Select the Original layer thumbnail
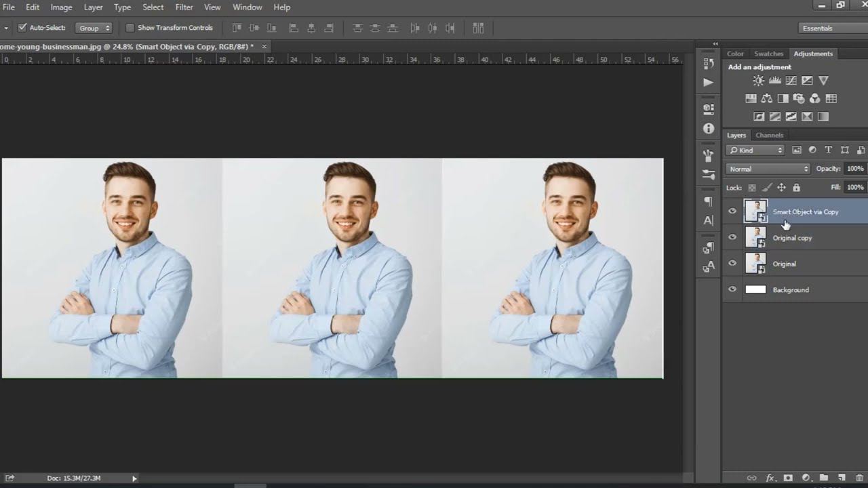 click(755, 264)
